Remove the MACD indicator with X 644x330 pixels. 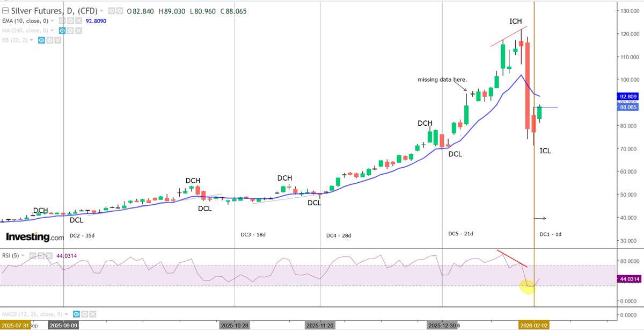[93, 314]
